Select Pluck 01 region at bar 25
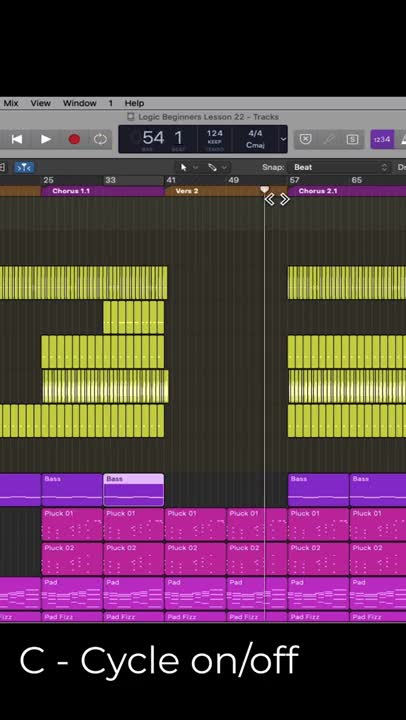 point(72,524)
